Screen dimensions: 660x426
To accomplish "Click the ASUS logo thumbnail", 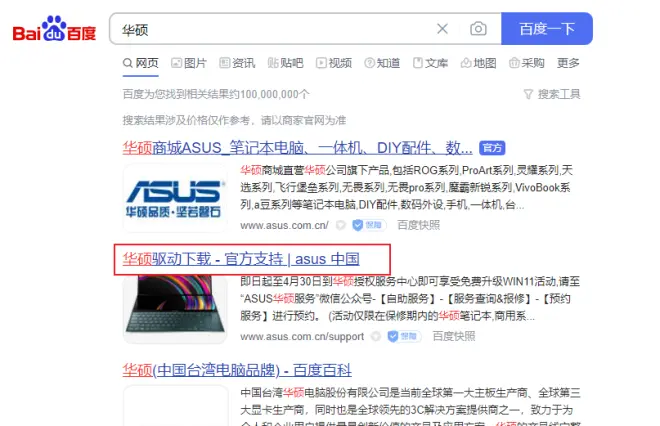I will click(x=175, y=198).
